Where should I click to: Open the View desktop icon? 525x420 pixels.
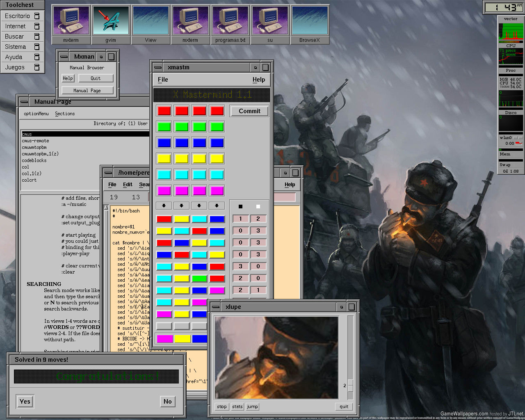151,24
